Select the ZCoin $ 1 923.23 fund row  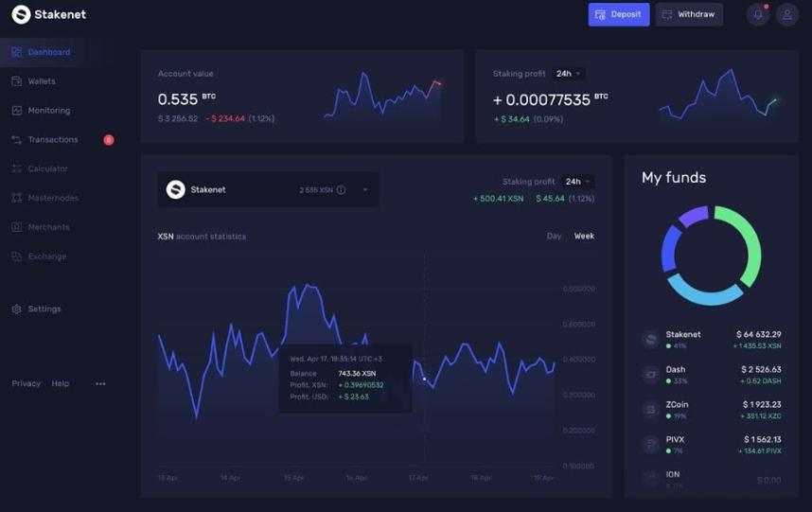click(711, 410)
